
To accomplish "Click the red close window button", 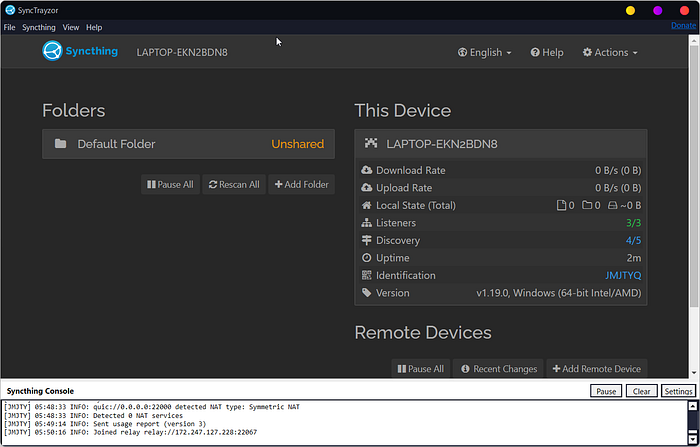I will (x=684, y=10).
